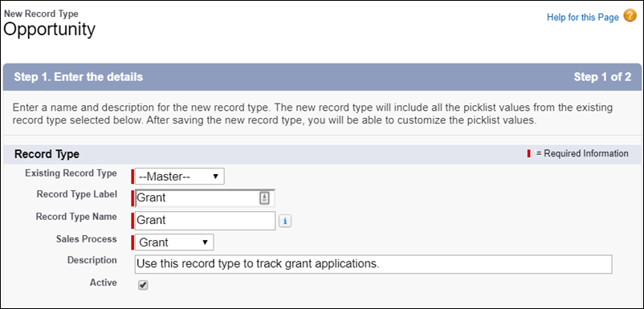Screen dimensions: 644x309
Task: Click the Description field label
Action: point(92,260)
